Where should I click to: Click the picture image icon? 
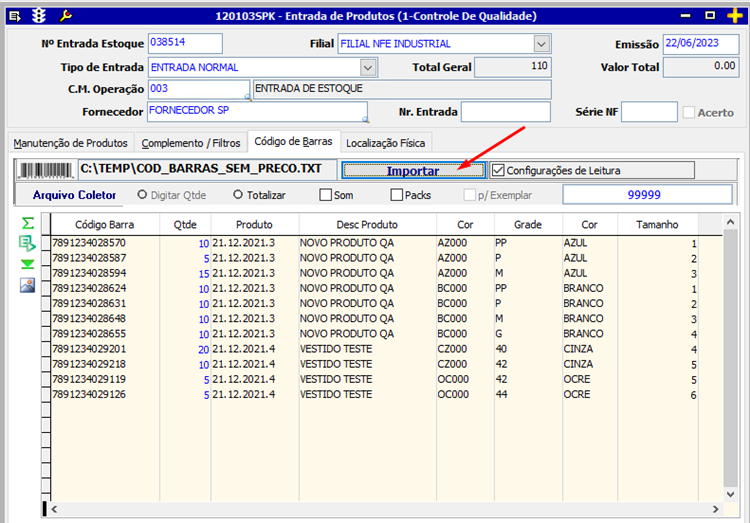(27, 285)
